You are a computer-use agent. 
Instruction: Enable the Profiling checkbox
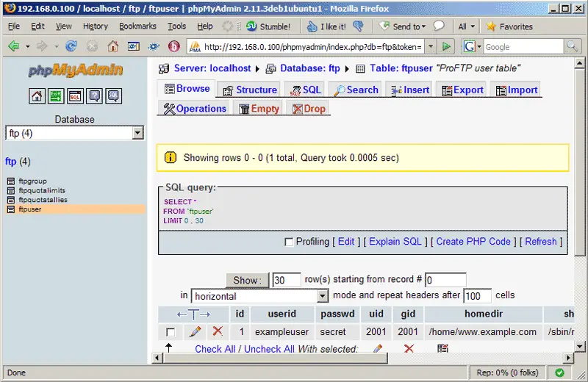pos(289,242)
